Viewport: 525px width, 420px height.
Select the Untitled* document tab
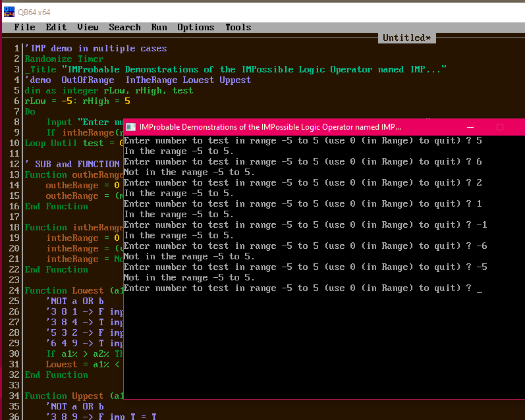406,38
